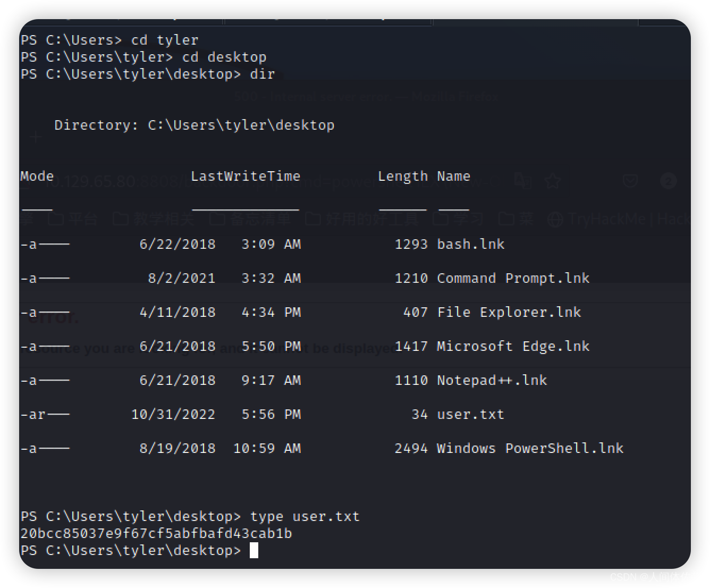Click the 3:09 AM time value
This screenshot has height=588, width=710.
tap(271, 244)
